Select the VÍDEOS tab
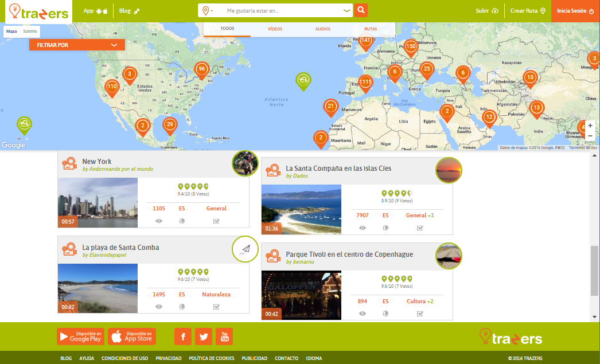The width and height of the screenshot is (600, 364). point(275,29)
